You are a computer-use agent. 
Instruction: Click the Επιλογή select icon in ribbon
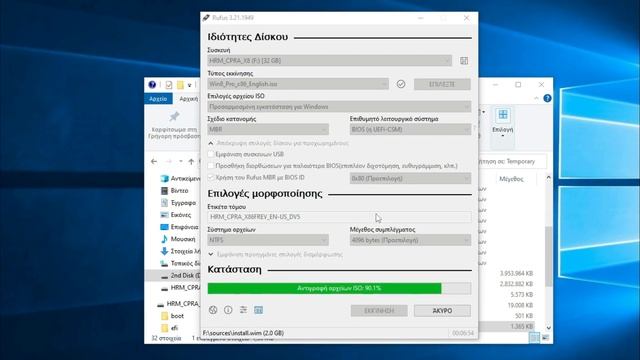point(502,115)
